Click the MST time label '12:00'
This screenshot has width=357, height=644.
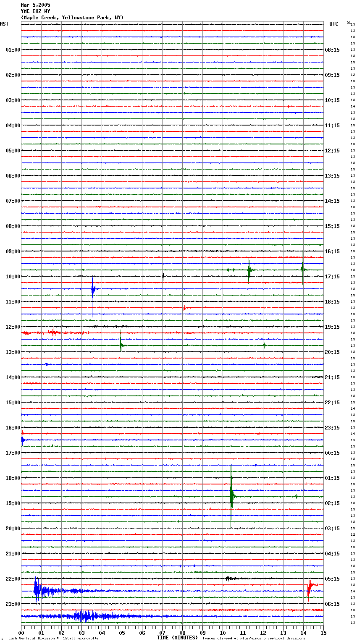tap(13, 327)
